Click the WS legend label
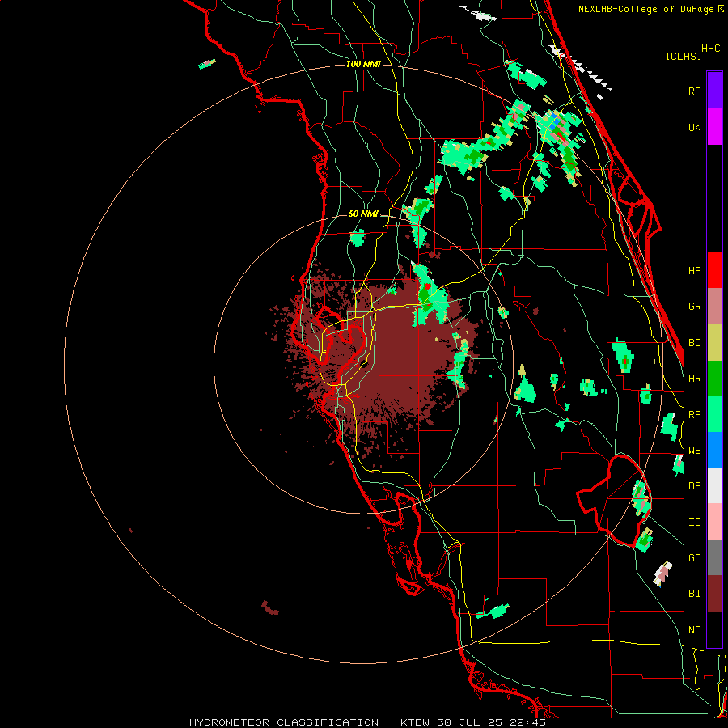The width and height of the screenshot is (728, 728). point(694,450)
